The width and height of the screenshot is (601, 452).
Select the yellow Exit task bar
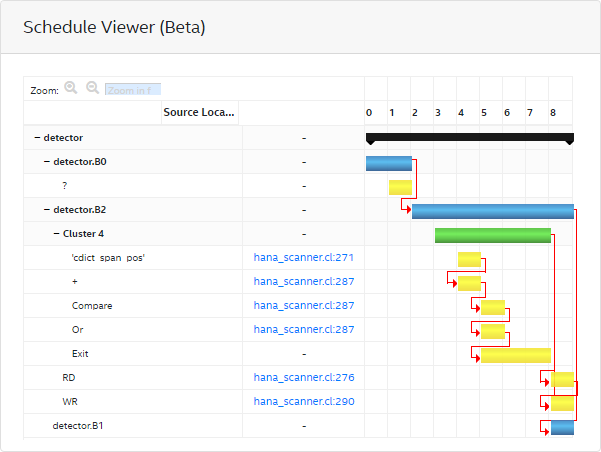point(516,355)
